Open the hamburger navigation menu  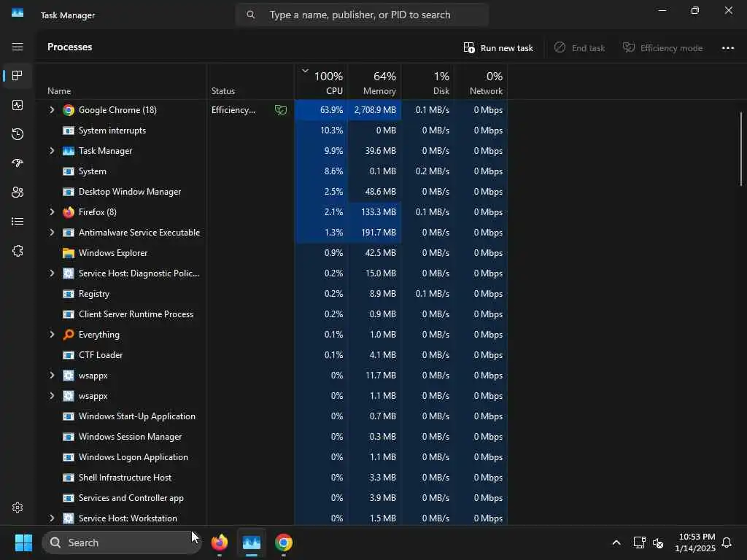(18, 47)
